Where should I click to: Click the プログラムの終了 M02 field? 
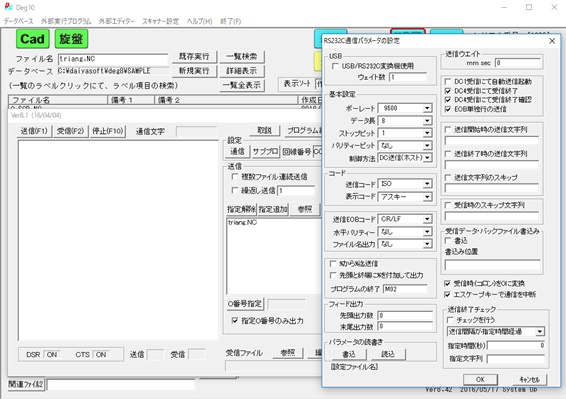click(405, 289)
